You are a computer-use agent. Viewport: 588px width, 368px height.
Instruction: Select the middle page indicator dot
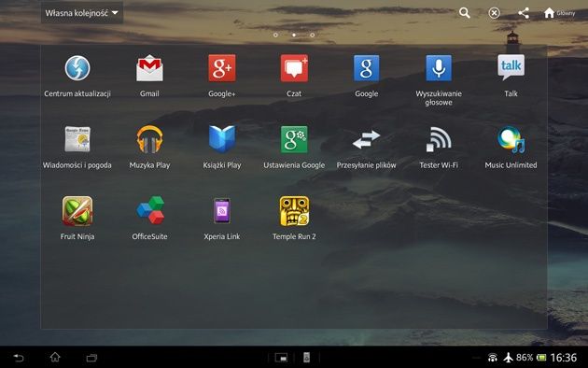pyautogui.click(x=294, y=35)
